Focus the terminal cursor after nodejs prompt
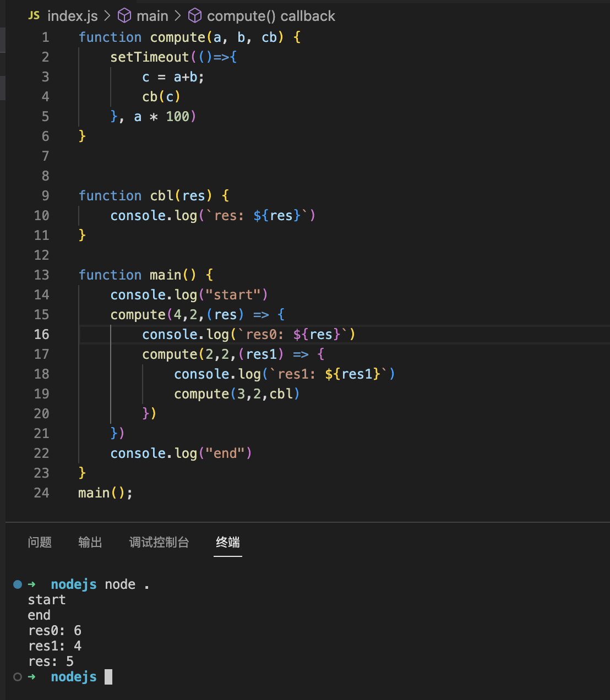Image resolution: width=610 pixels, height=700 pixels. [x=108, y=677]
